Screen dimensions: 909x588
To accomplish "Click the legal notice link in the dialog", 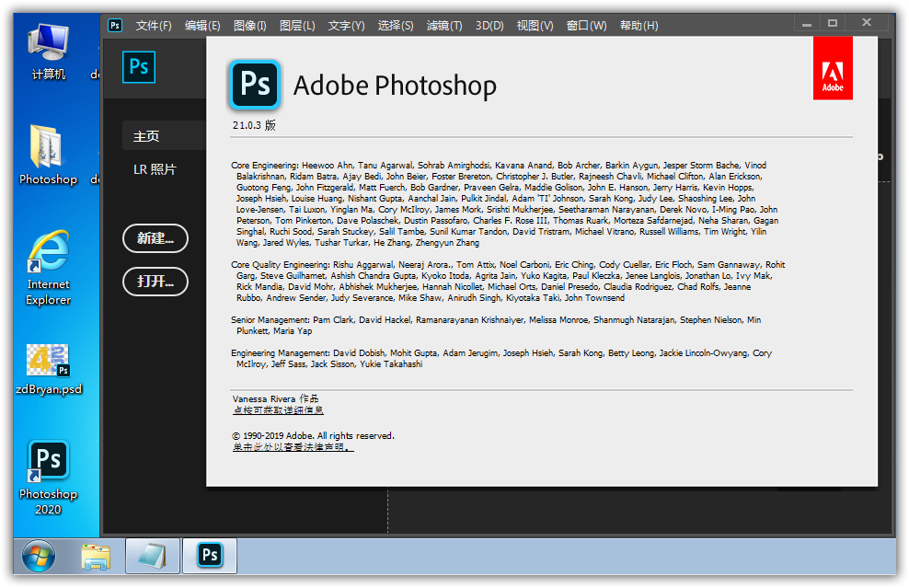I will [293, 447].
